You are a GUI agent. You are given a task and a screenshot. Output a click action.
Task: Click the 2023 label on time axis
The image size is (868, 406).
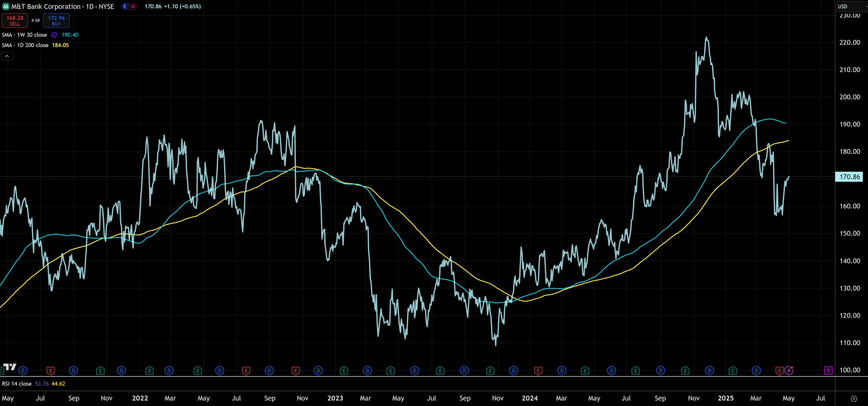(x=335, y=398)
